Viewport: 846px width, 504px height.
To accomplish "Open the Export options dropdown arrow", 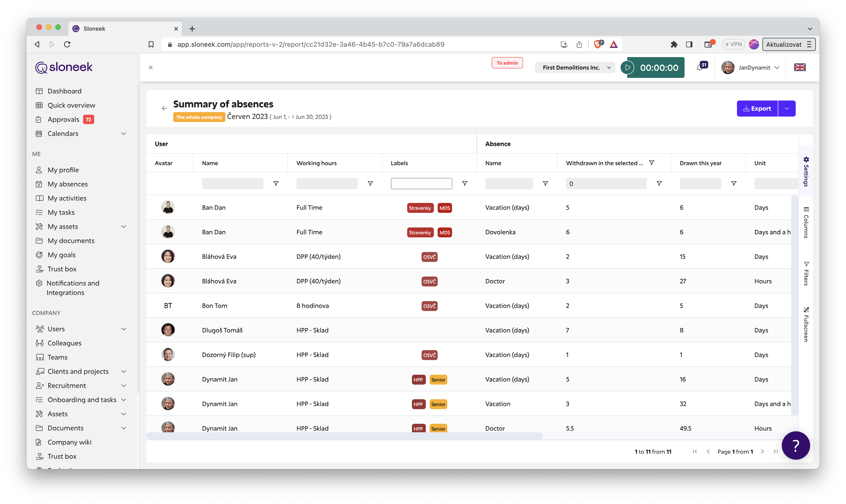I will click(787, 109).
